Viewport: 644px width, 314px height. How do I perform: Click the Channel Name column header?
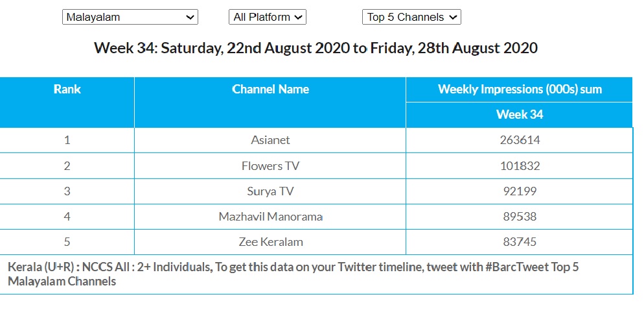coord(270,90)
